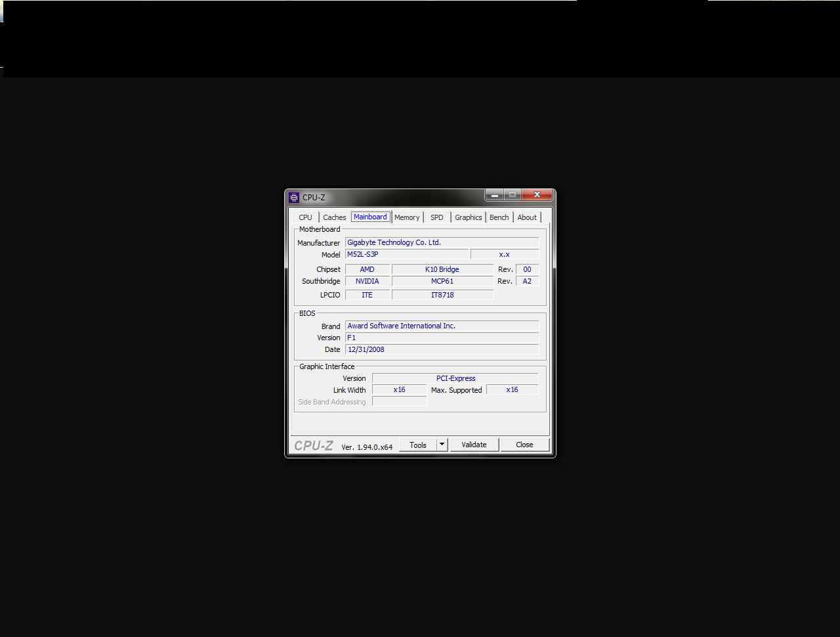This screenshot has width=840, height=637.
Task: Click the Manufacturer field Gigabyte Technology Co. Ltd.
Action: click(x=442, y=242)
